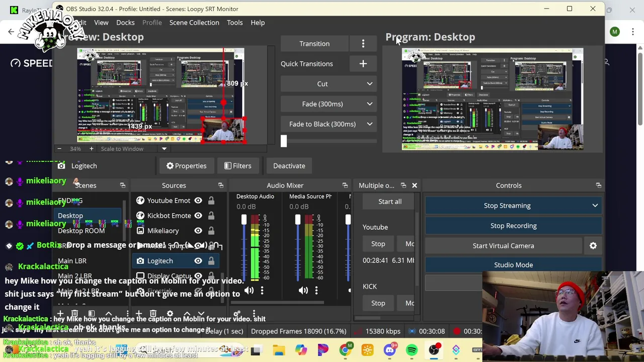Click the Deactivate button

tap(289, 166)
